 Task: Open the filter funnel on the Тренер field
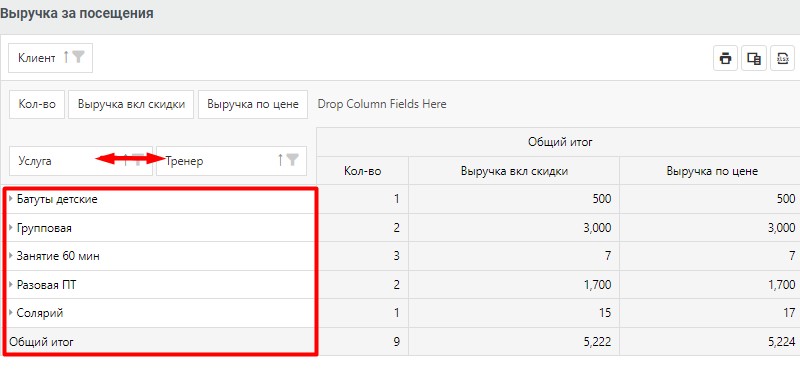point(292,160)
